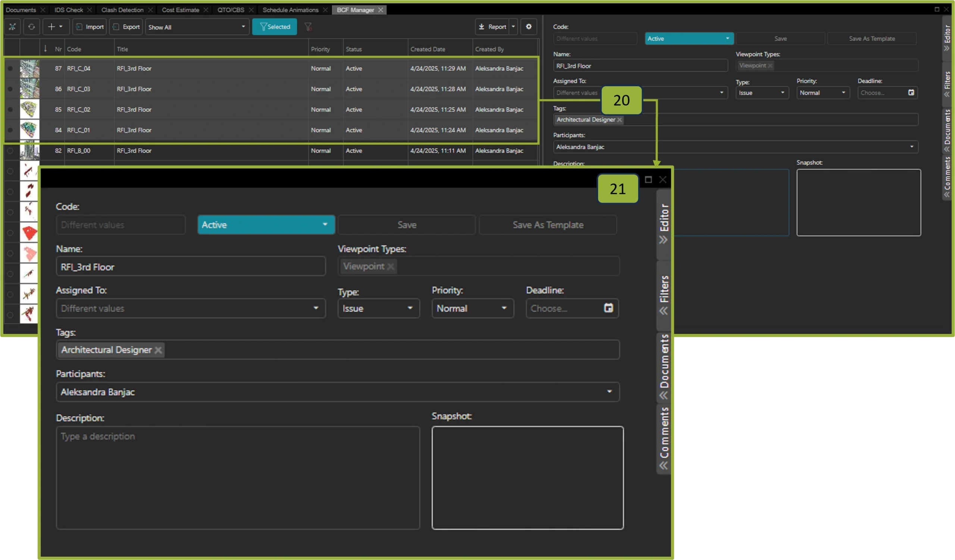The height and width of the screenshot is (560, 955).
Task: Sort issues by Created Date column
Action: [428, 49]
